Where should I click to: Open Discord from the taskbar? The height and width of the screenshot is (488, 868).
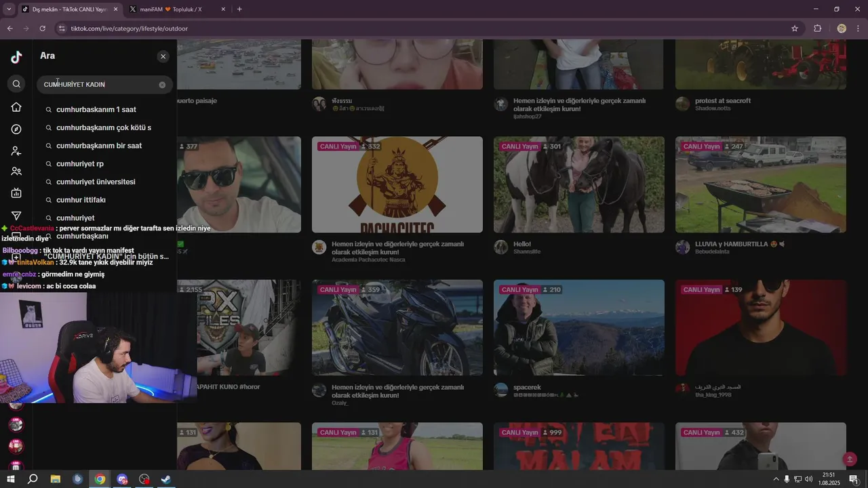(x=122, y=479)
